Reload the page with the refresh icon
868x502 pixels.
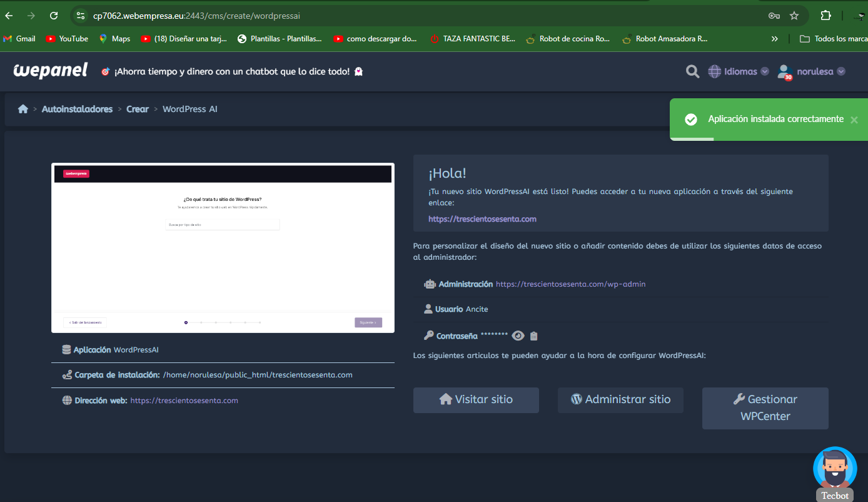pyautogui.click(x=54, y=16)
